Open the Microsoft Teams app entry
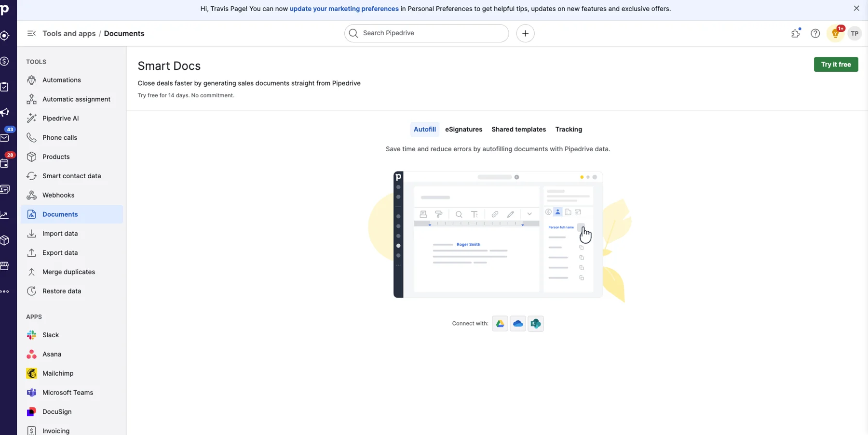 72,393
